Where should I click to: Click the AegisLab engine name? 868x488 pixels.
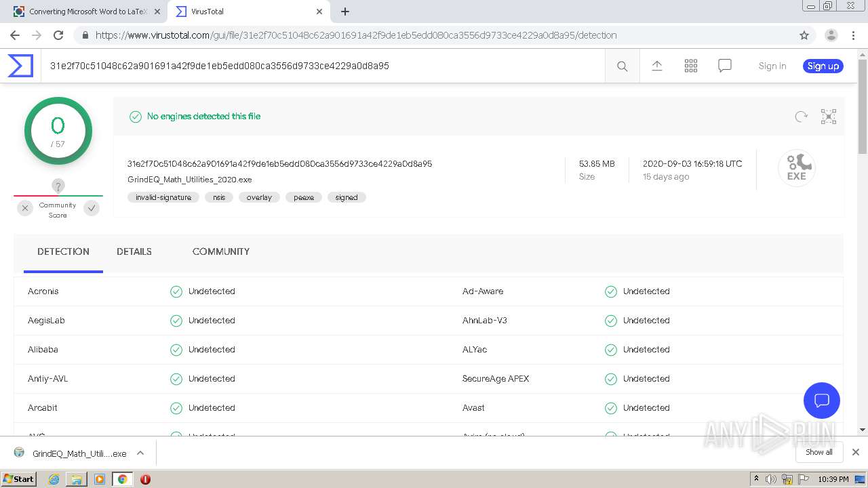tap(46, 321)
